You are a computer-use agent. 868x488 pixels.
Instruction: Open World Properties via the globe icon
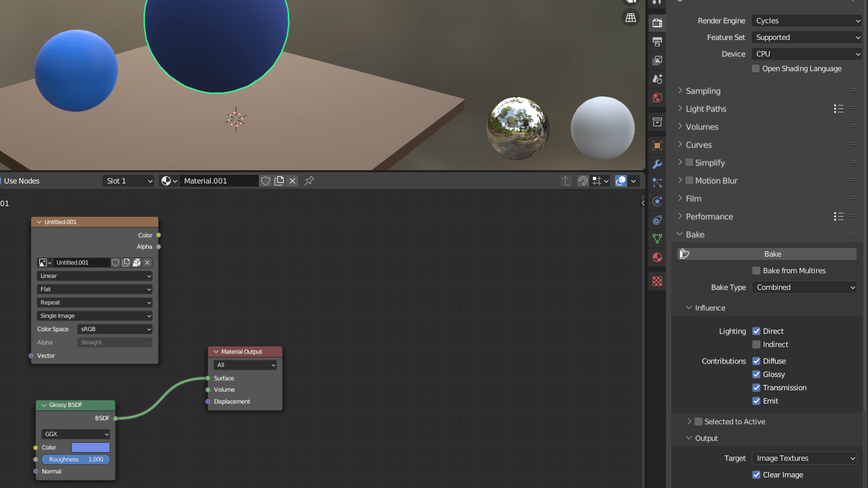[x=657, y=98]
